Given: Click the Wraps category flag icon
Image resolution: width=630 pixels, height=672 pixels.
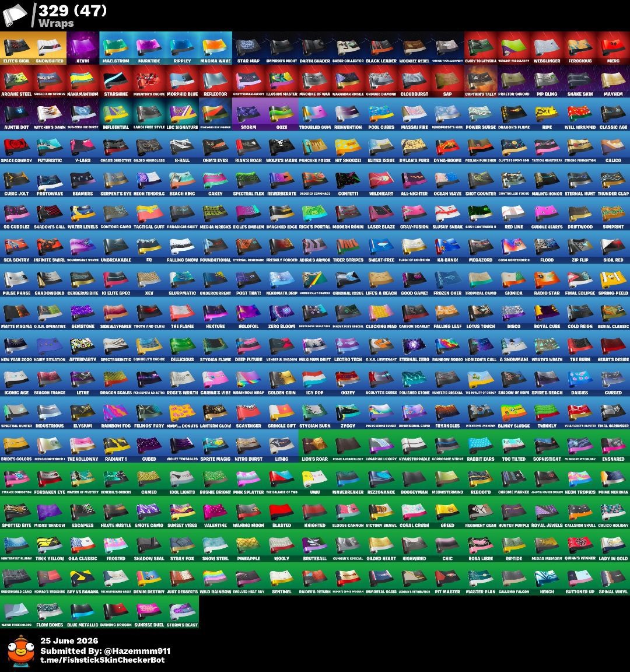Looking at the screenshot, I should point(15,15).
